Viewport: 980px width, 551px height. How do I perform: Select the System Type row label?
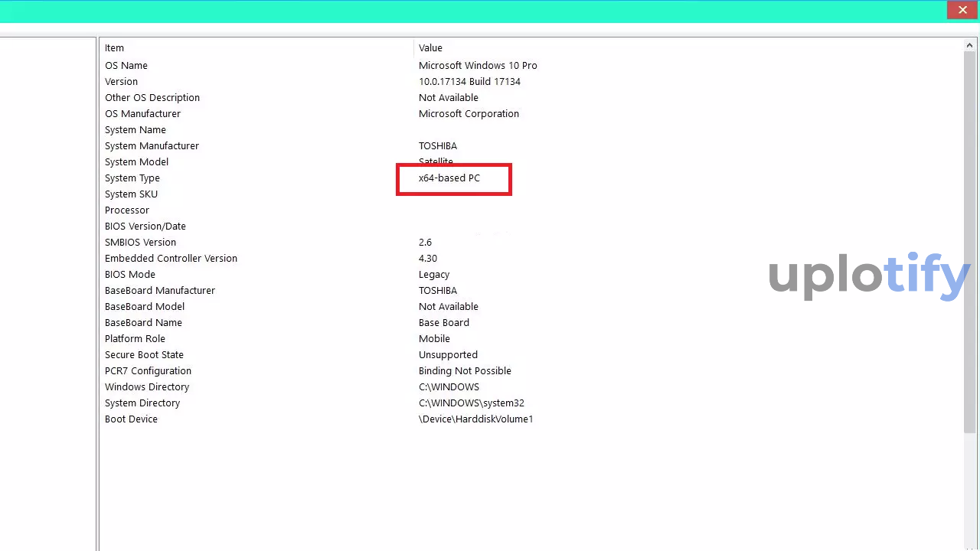click(x=132, y=178)
